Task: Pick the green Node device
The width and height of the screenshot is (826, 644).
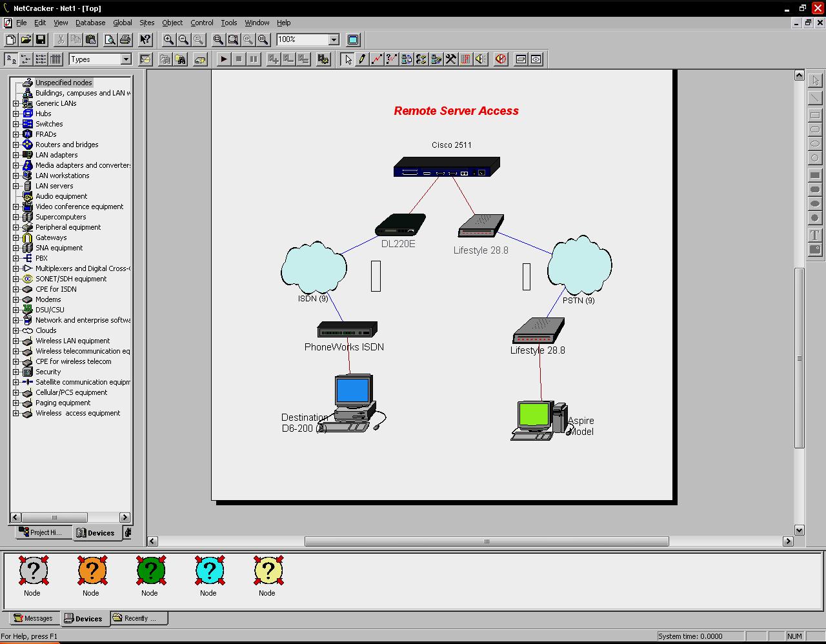Action: point(150,570)
